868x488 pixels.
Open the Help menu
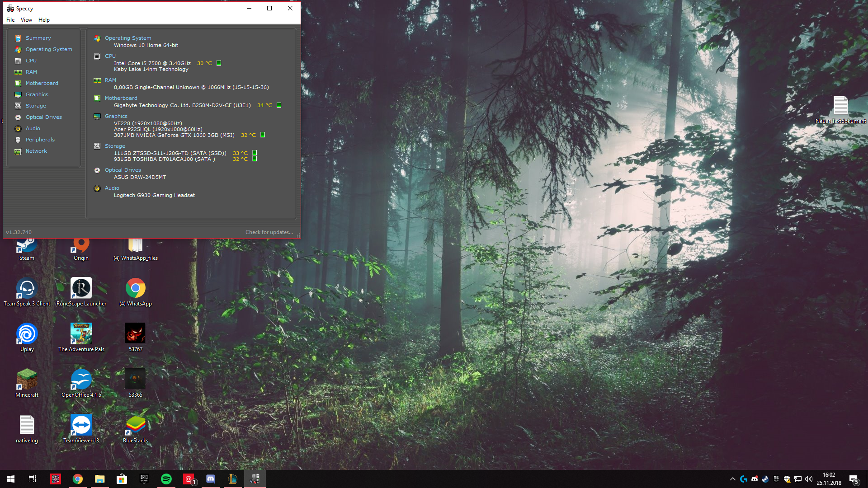(x=44, y=20)
